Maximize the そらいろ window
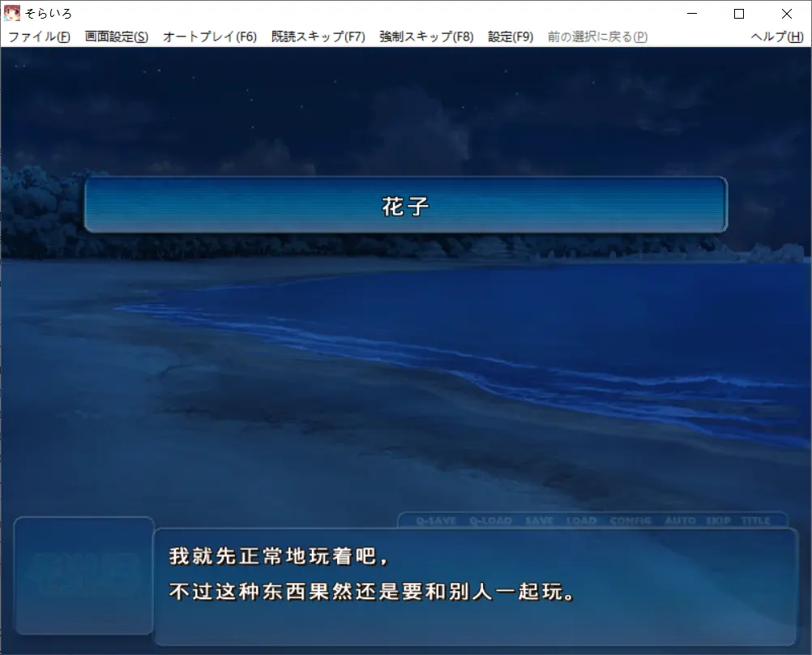This screenshot has height=655, width=812. coord(739,14)
